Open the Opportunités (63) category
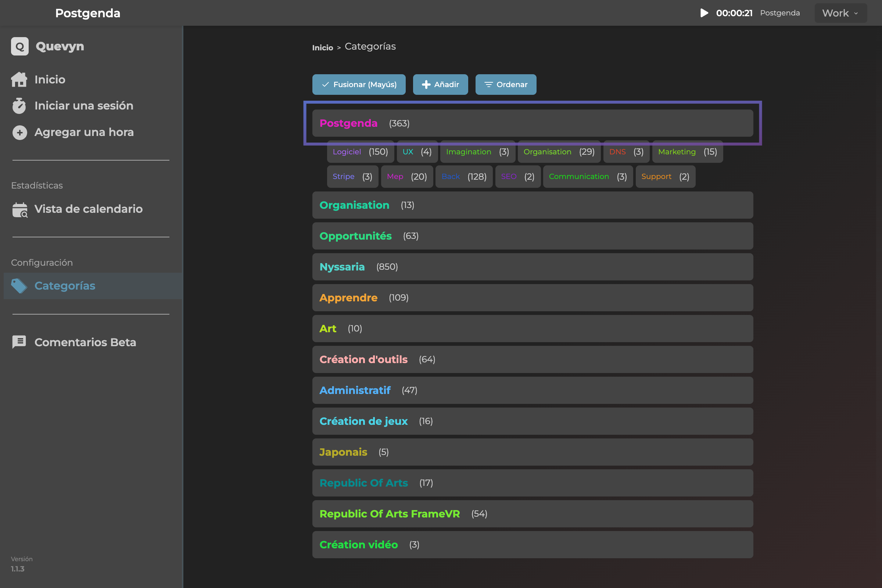This screenshot has width=882, height=588. [533, 236]
